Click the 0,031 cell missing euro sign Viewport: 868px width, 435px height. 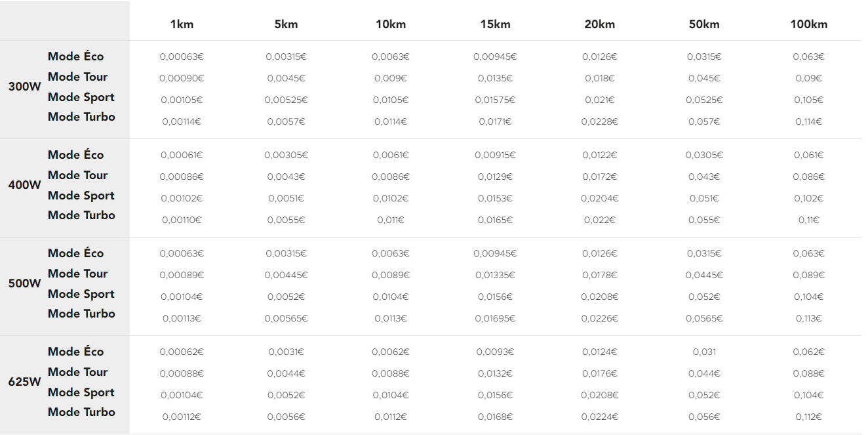click(x=704, y=352)
